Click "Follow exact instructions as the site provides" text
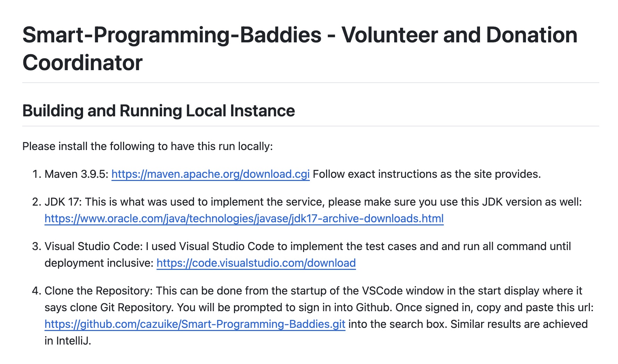The image size is (618, 364). (426, 174)
